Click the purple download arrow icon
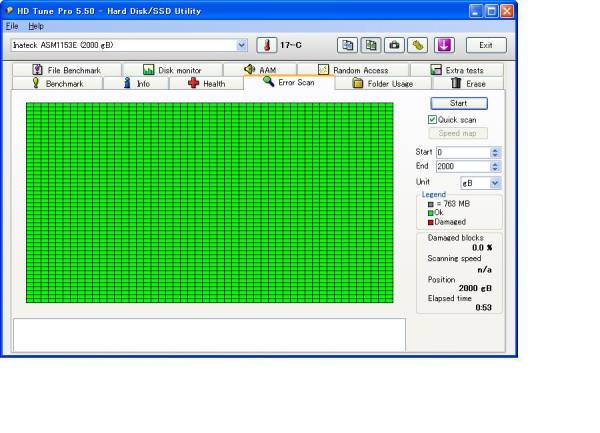The height and width of the screenshot is (433, 600). (x=444, y=45)
